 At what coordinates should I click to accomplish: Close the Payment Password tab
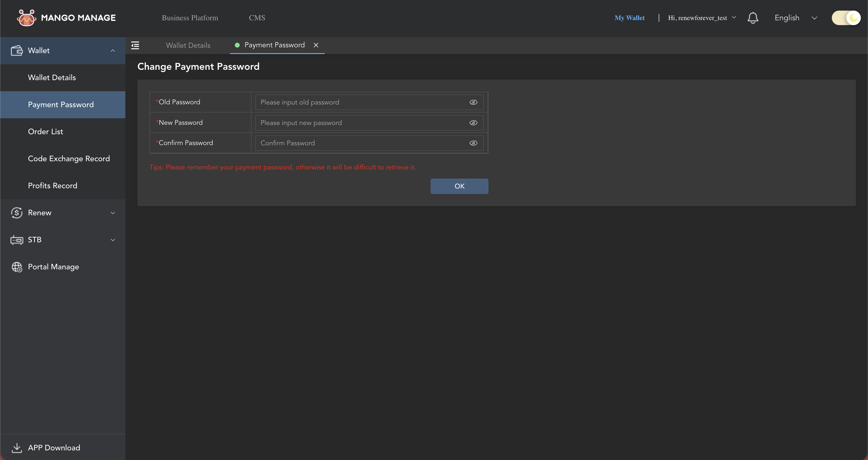(x=316, y=45)
